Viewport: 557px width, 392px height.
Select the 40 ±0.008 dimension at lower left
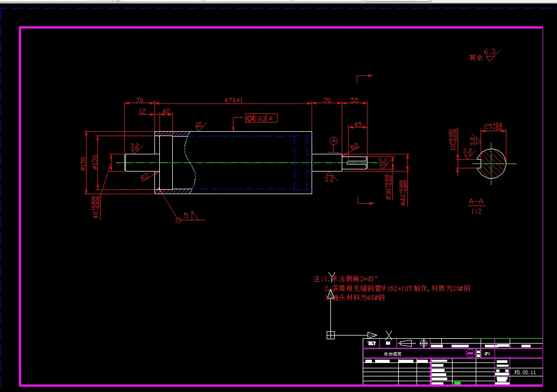96,207
